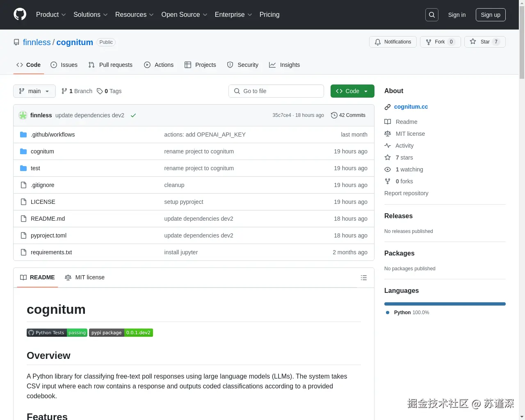Open the GitHub home page via the logo

pyautogui.click(x=20, y=15)
